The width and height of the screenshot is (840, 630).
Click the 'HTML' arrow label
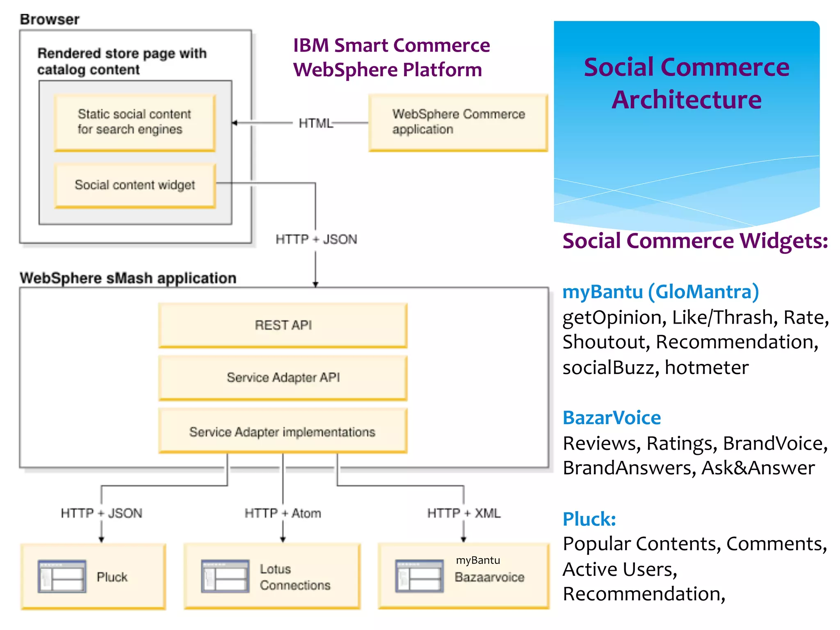tap(315, 123)
